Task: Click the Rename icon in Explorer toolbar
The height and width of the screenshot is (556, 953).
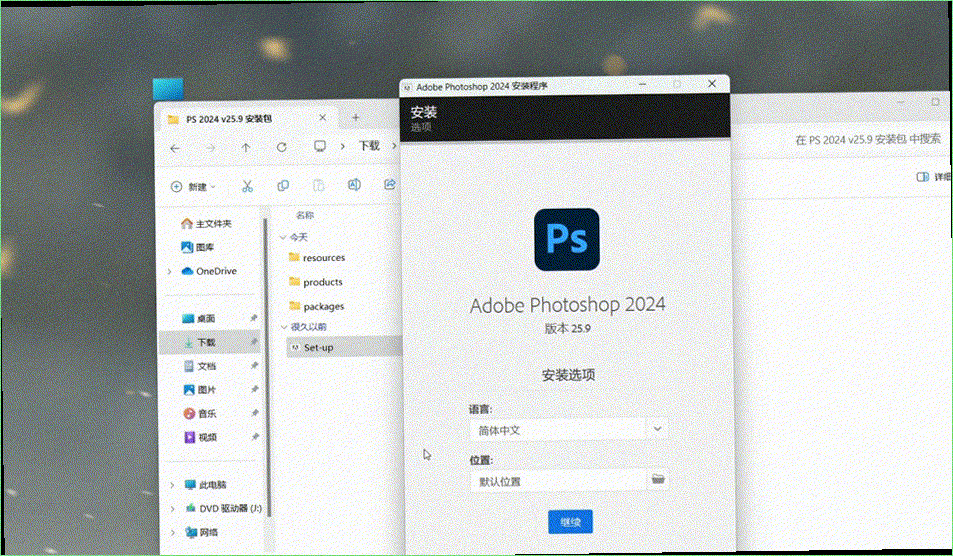Action: click(354, 185)
